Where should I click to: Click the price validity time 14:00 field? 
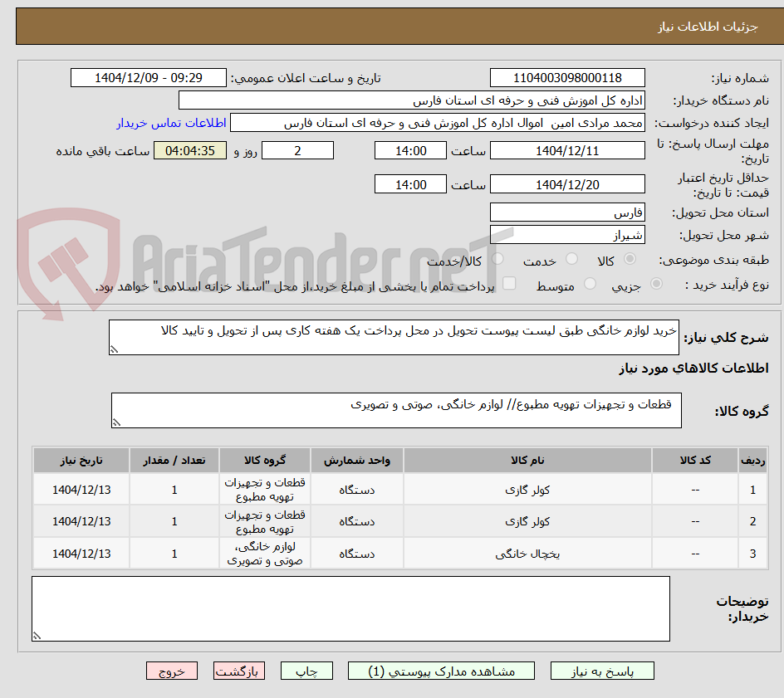(410, 184)
